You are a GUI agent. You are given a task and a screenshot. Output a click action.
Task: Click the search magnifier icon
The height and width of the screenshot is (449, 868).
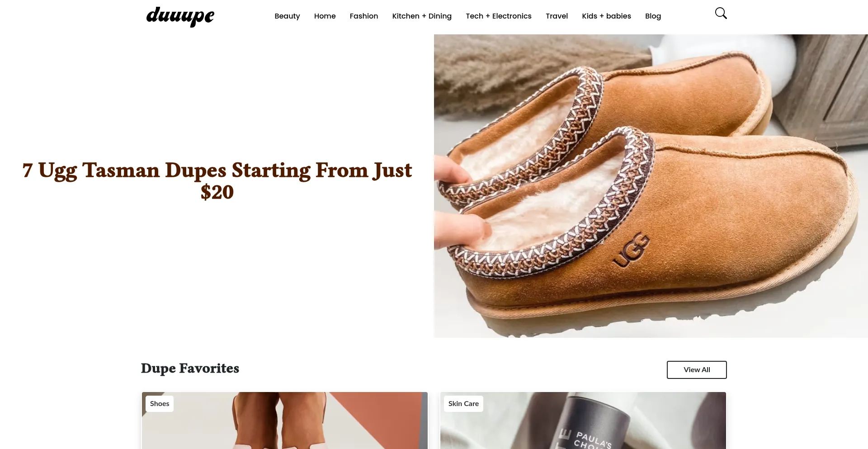pyautogui.click(x=721, y=14)
